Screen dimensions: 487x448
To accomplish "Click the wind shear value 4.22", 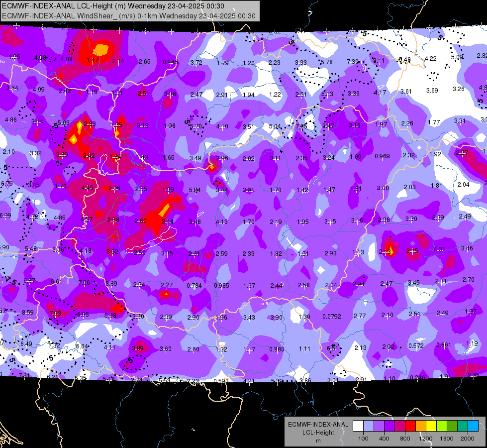I will click(430, 58).
